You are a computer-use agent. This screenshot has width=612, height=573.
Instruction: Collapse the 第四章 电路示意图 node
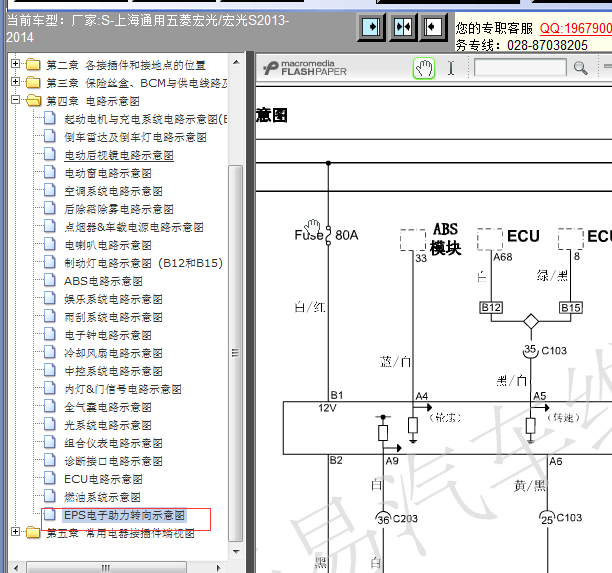click(x=15, y=100)
